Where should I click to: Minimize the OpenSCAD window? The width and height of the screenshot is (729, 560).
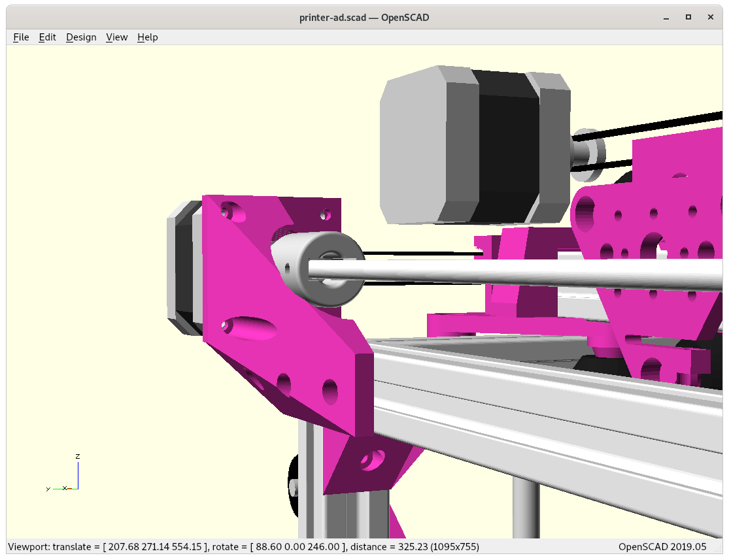[x=664, y=17]
